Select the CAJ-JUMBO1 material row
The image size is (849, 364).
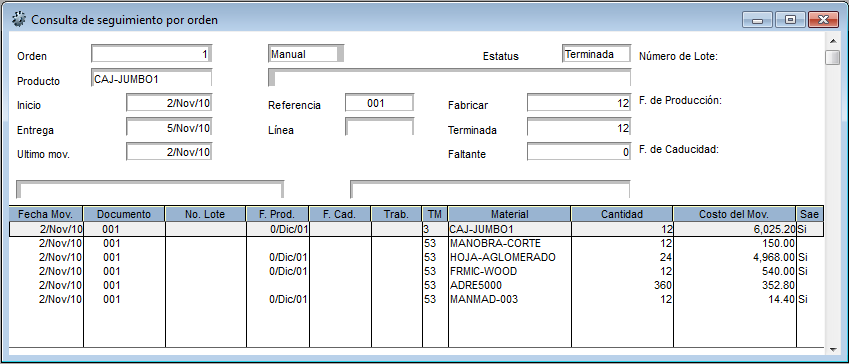416,229
